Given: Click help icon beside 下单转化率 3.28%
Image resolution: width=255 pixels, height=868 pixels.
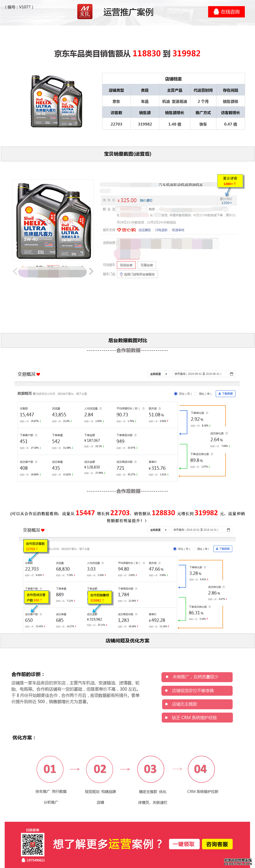Looking at the screenshot, I should click(205, 567).
